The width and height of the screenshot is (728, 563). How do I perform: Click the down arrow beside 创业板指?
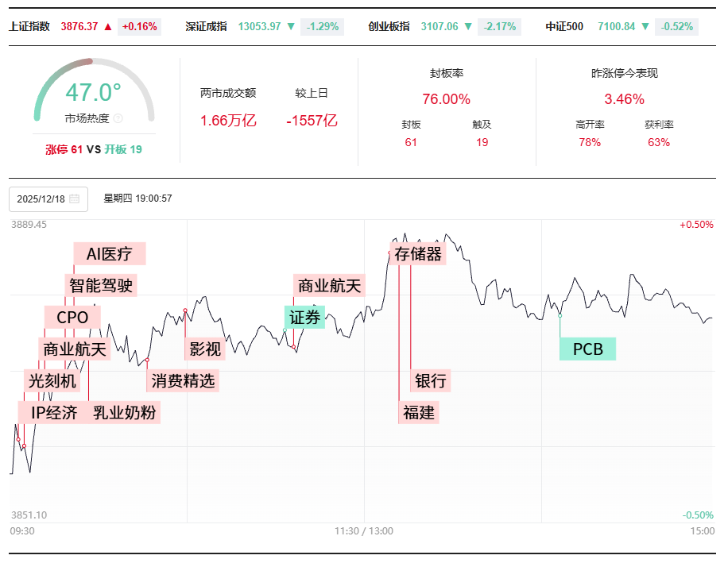click(x=467, y=26)
